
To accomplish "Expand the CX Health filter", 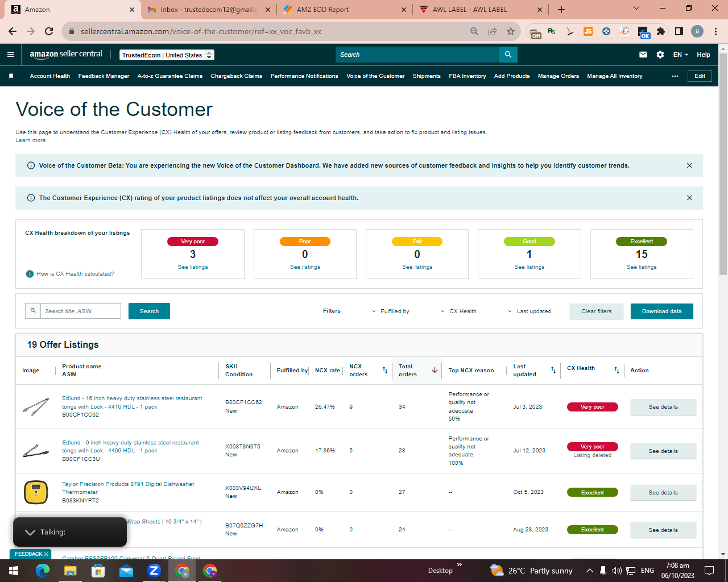I will (x=458, y=311).
